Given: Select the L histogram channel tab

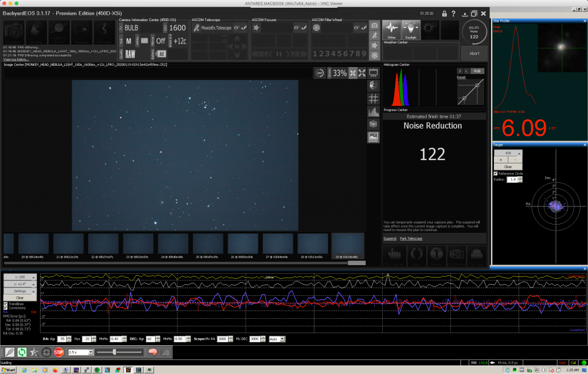Looking at the screenshot, I should 466,71.
